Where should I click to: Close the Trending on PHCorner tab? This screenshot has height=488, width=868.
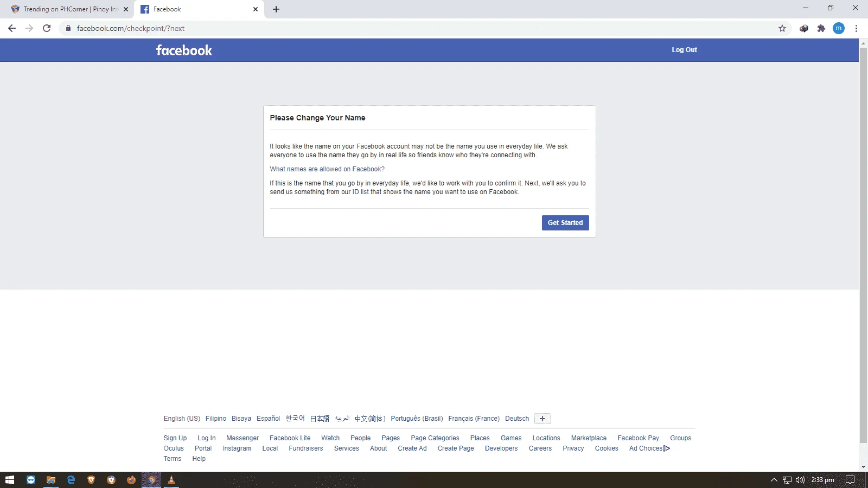(x=126, y=9)
